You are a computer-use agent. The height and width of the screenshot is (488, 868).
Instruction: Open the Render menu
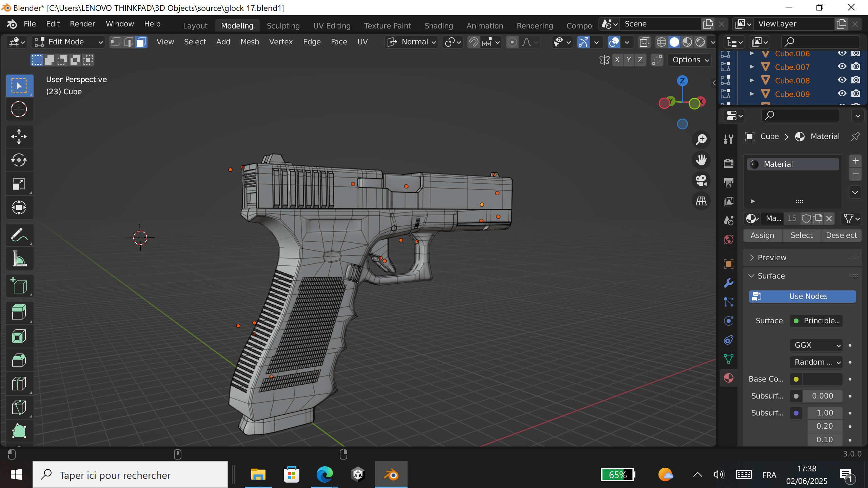tap(82, 24)
